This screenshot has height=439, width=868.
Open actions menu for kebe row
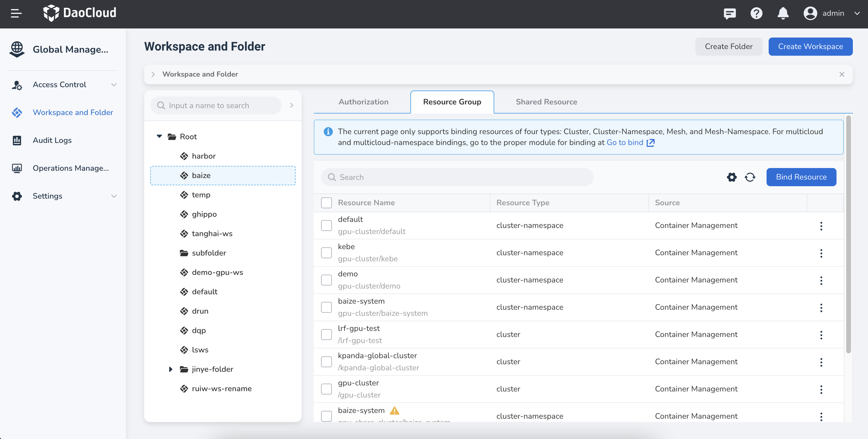821,253
